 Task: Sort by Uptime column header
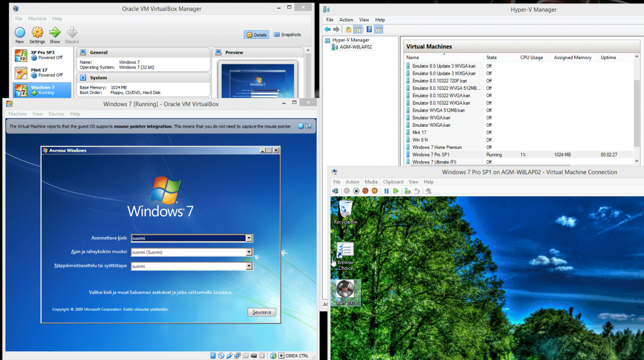coord(616,58)
